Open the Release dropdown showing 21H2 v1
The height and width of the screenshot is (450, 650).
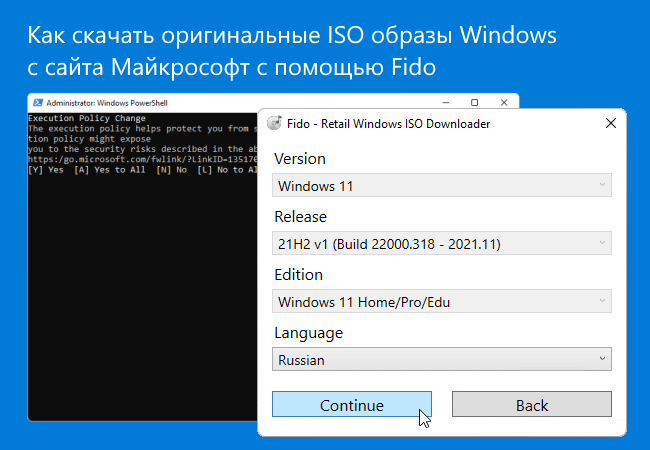coord(441,243)
